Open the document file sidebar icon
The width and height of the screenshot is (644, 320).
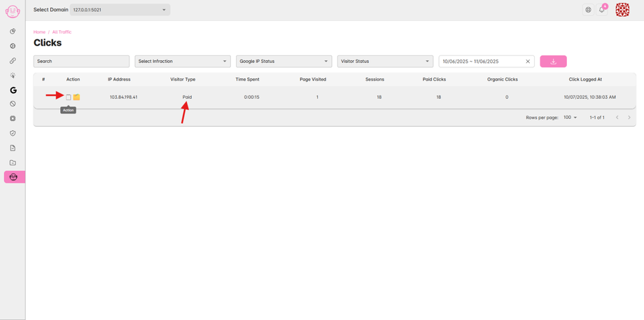pyautogui.click(x=13, y=148)
